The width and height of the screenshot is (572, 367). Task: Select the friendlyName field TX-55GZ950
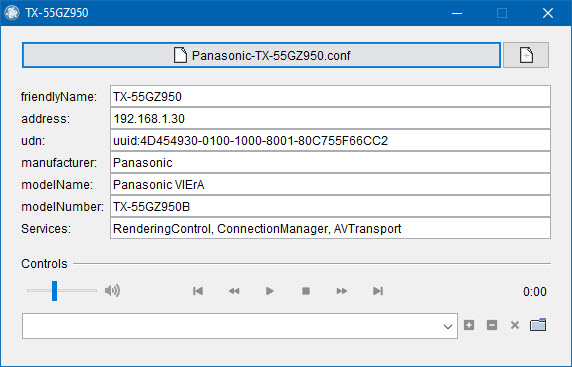point(330,96)
